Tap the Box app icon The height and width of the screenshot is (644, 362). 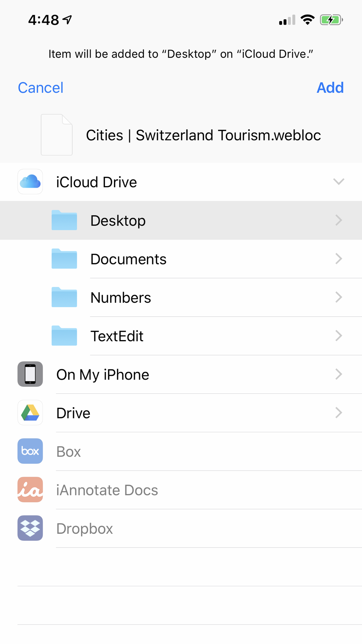pyautogui.click(x=30, y=451)
